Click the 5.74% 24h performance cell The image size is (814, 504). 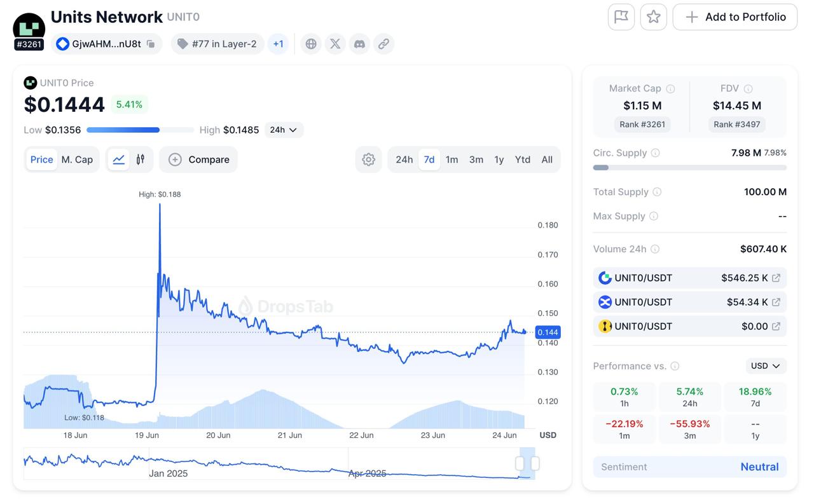click(690, 397)
